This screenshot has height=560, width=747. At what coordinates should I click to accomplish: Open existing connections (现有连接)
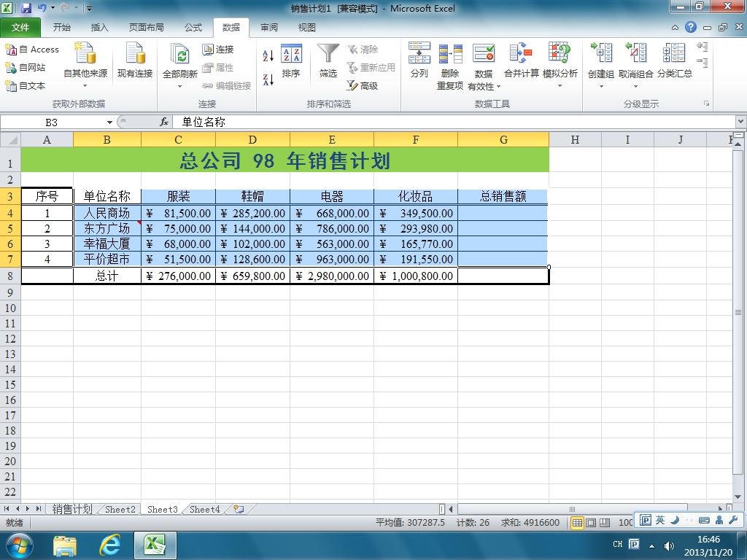tap(135, 60)
